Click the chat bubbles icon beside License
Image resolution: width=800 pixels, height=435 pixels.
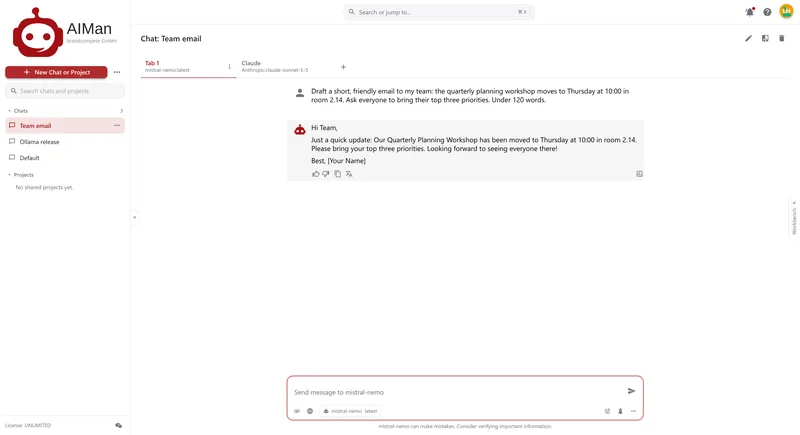[118, 425]
